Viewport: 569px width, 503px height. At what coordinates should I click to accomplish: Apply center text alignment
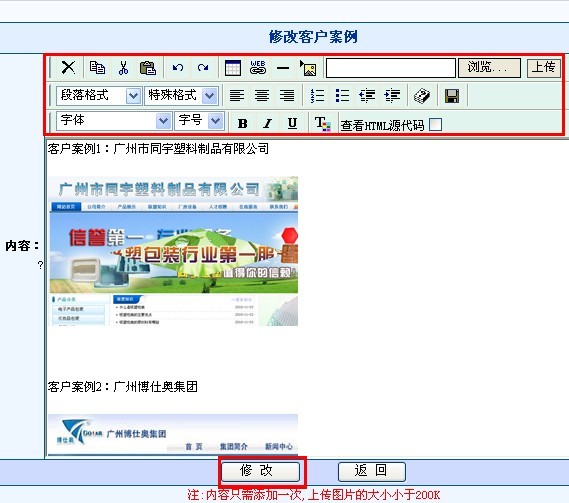point(262,96)
